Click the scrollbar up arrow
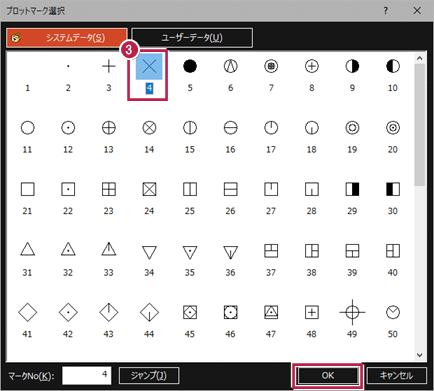434x391 pixels. (420, 58)
